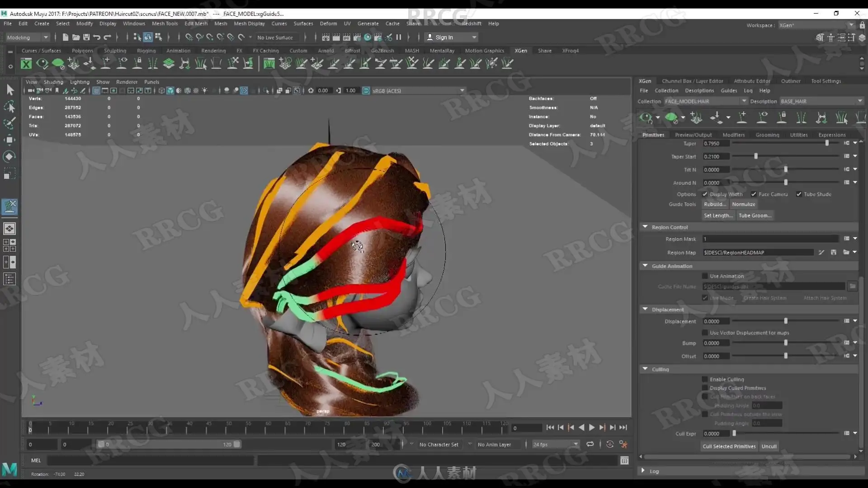Click the Save scene disk icon
Screen dimensions: 868x488
pos(86,37)
